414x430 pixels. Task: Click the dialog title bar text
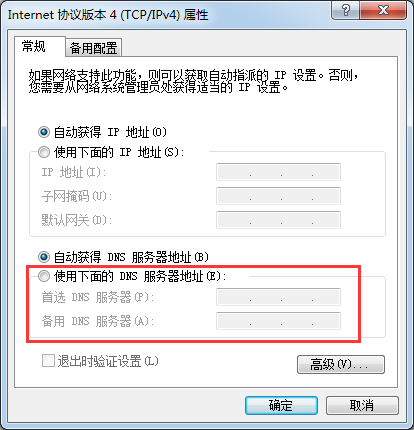108,15
